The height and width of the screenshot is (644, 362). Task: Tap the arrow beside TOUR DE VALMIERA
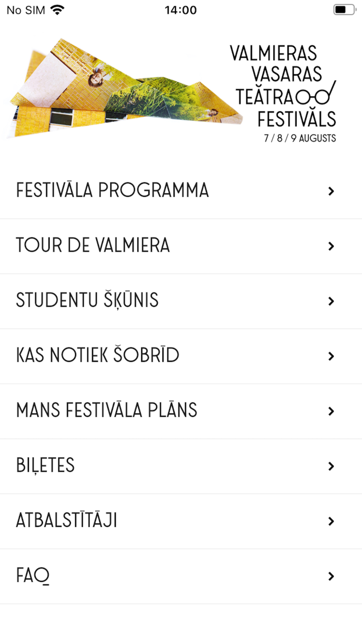pyautogui.click(x=331, y=246)
